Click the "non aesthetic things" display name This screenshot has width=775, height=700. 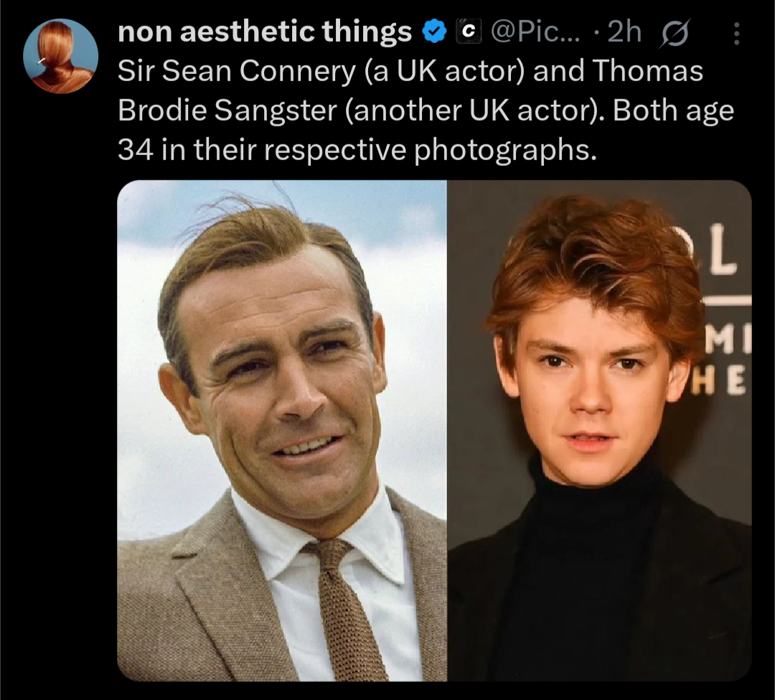click(264, 32)
